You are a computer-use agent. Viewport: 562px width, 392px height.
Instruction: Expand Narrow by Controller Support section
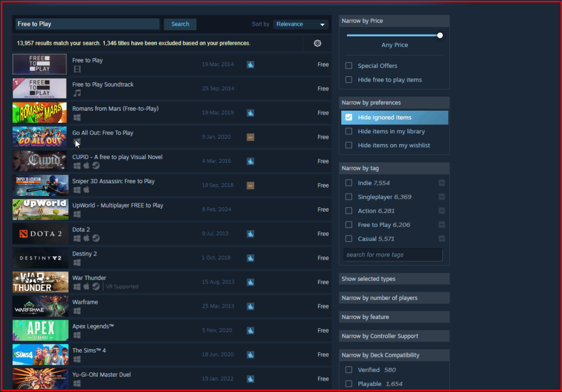coord(394,336)
